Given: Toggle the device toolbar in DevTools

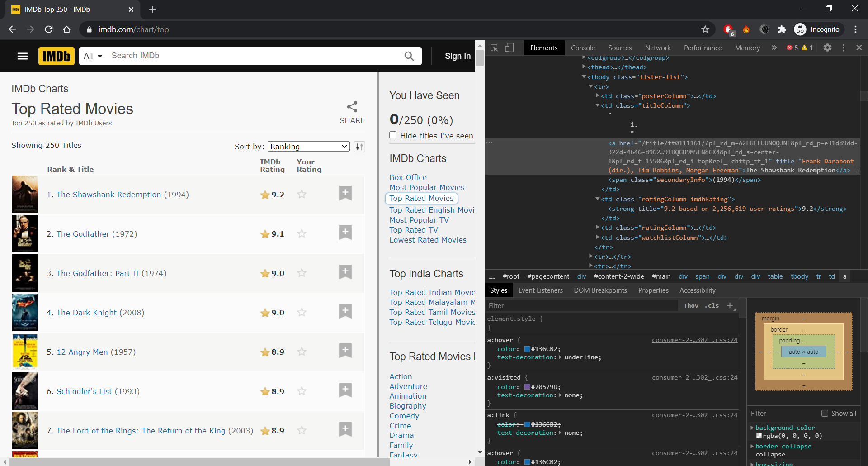Looking at the screenshot, I should pos(509,48).
